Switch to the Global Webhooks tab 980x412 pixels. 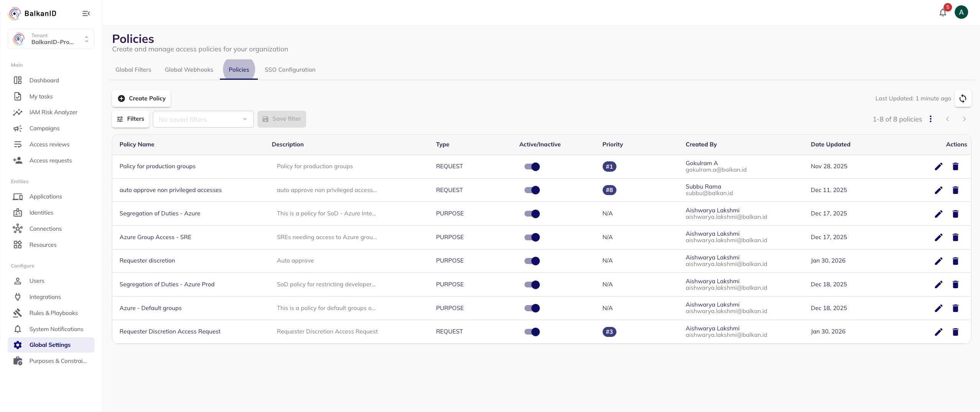click(x=188, y=70)
